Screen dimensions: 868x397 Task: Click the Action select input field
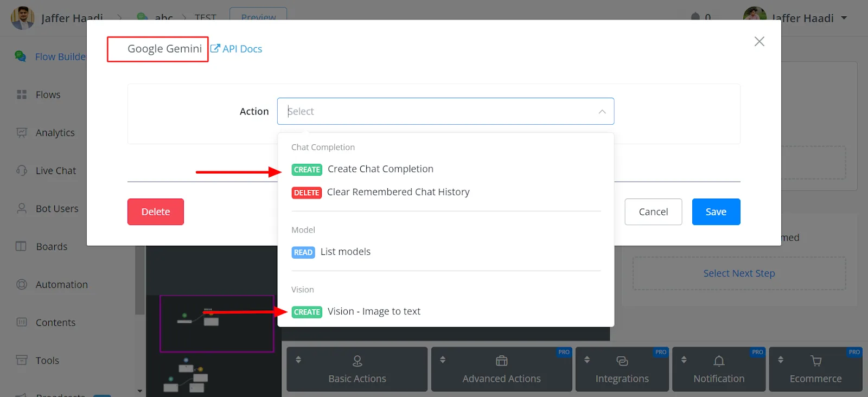pyautogui.click(x=445, y=111)
